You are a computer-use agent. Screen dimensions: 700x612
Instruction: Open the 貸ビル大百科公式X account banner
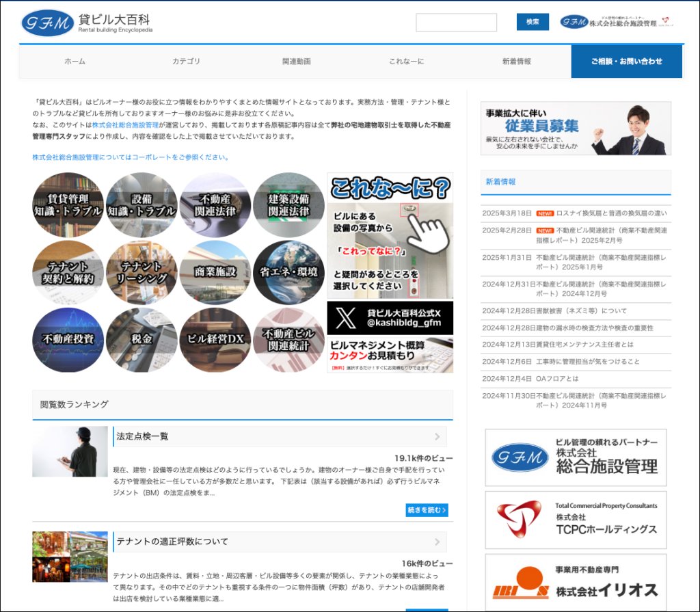[x=390, y=318]
